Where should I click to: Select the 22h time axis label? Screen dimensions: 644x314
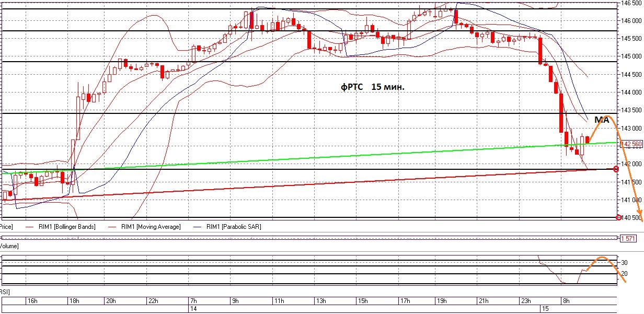(x=153, y=301)
